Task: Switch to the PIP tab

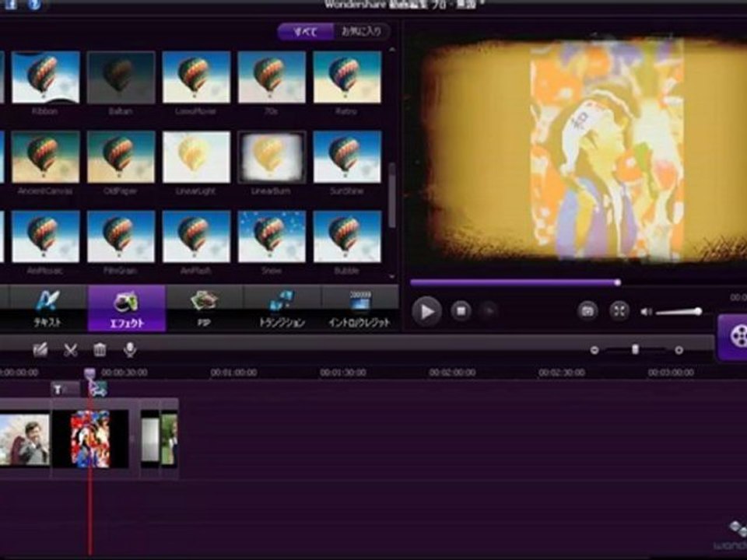Action: point(205,308)
